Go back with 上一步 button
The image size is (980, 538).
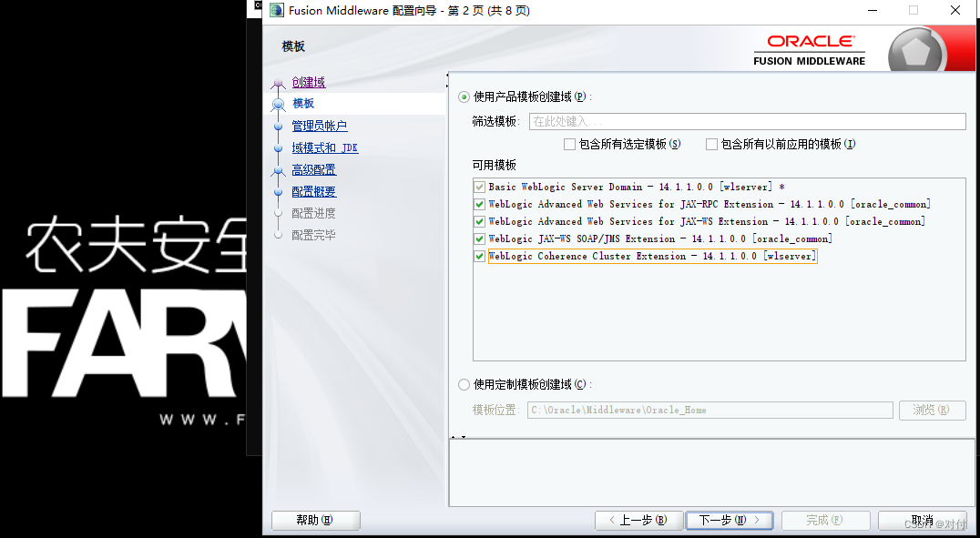[x=638, y=521]
